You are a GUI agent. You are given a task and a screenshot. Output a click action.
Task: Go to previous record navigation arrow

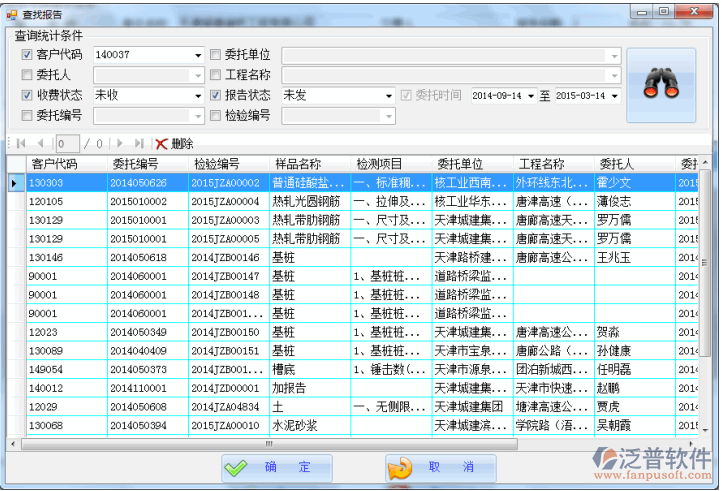pos(40,144)
